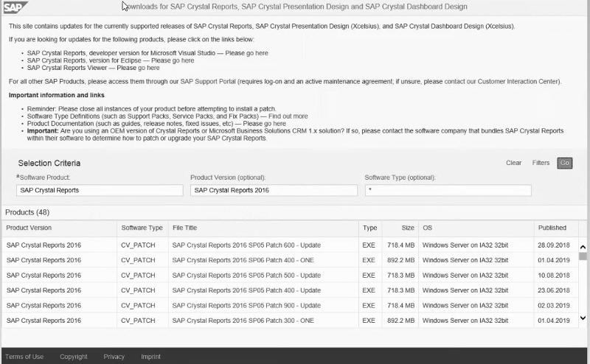The width and height of the screenshot is (590, 364).
Task: Click the Go button
Action: 564,163
